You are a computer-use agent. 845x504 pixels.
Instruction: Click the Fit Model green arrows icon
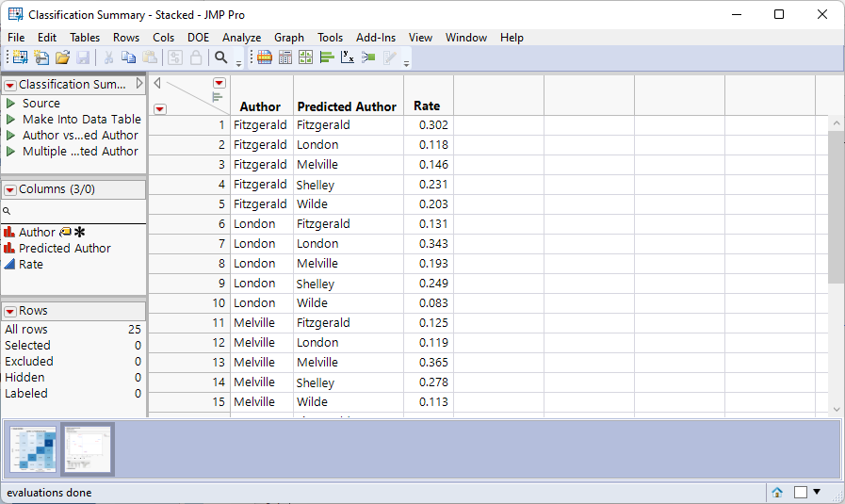point(368,57)
